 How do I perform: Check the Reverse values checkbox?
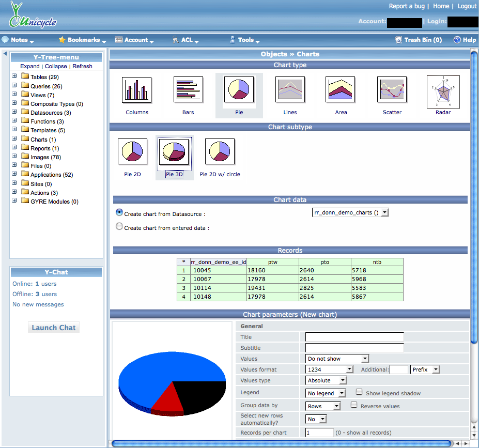coord(354,405)
